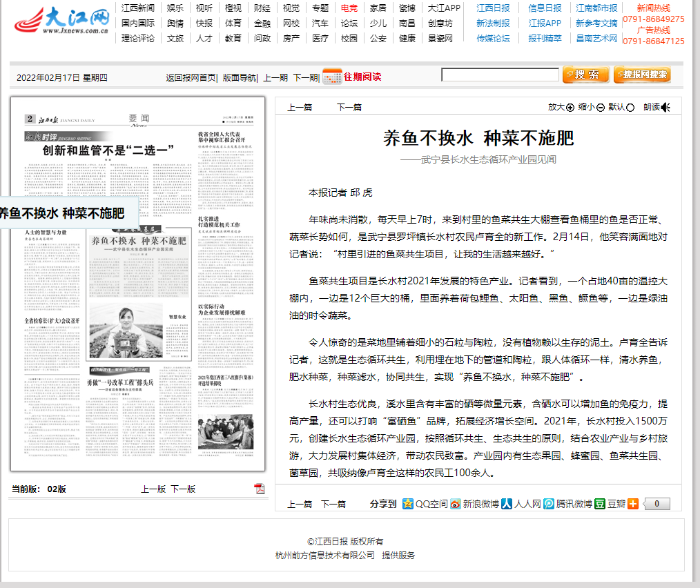Open 江西新闻 in top navigation

coord(138,8)
